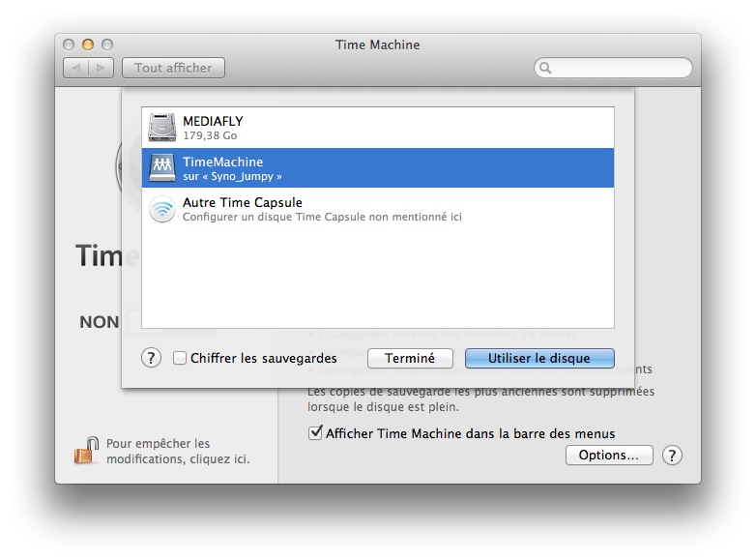The height and width of the screenshot is (560, 756).
Task: Choose the Autre Time Capsule entry name
Action: point(242,202)
